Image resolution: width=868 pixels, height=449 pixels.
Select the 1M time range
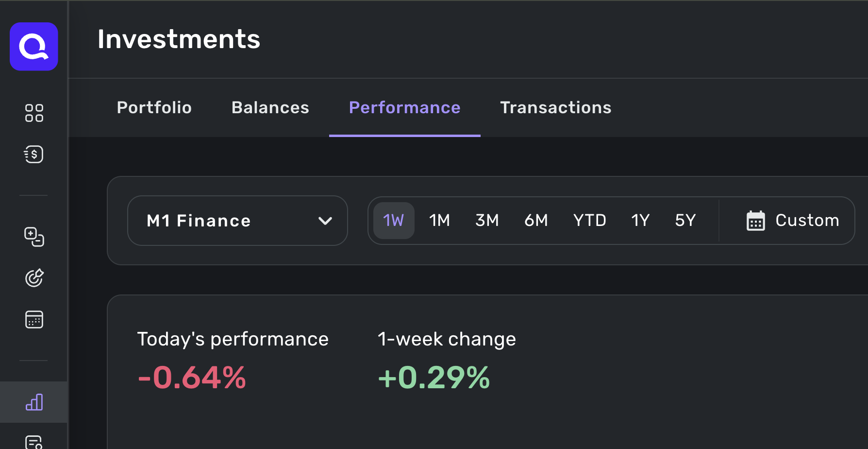(x=439, y=221)
